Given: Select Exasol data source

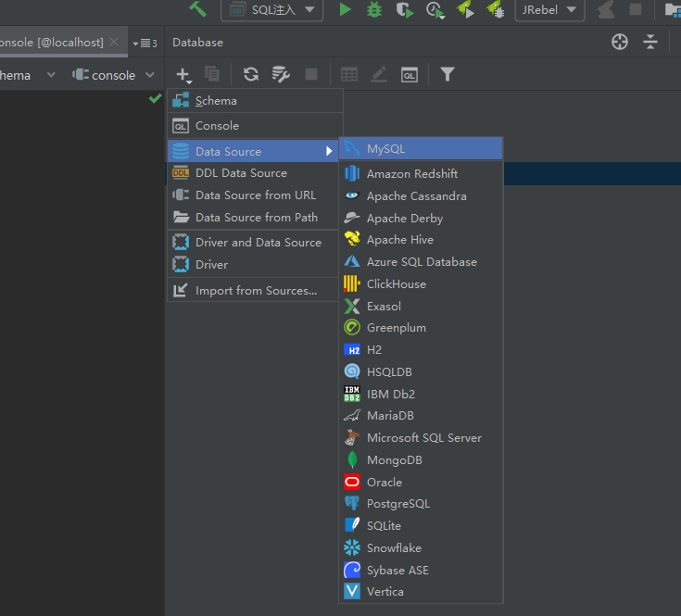Looking at the screenshot, I should [x=421, y=306].
